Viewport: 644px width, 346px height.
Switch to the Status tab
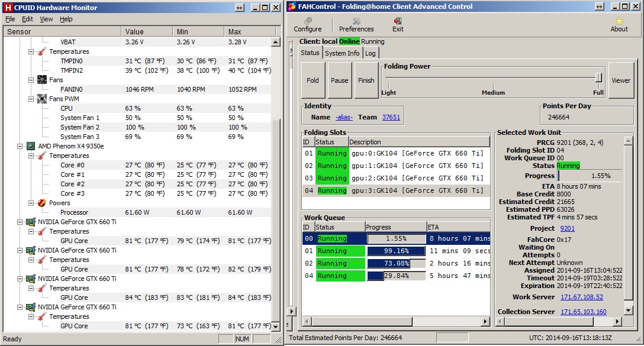(310, 53)
